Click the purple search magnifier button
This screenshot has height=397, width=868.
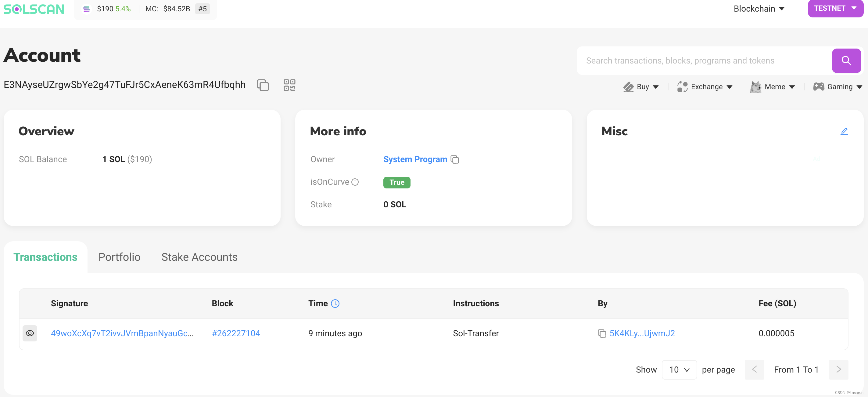pos(846,61)
